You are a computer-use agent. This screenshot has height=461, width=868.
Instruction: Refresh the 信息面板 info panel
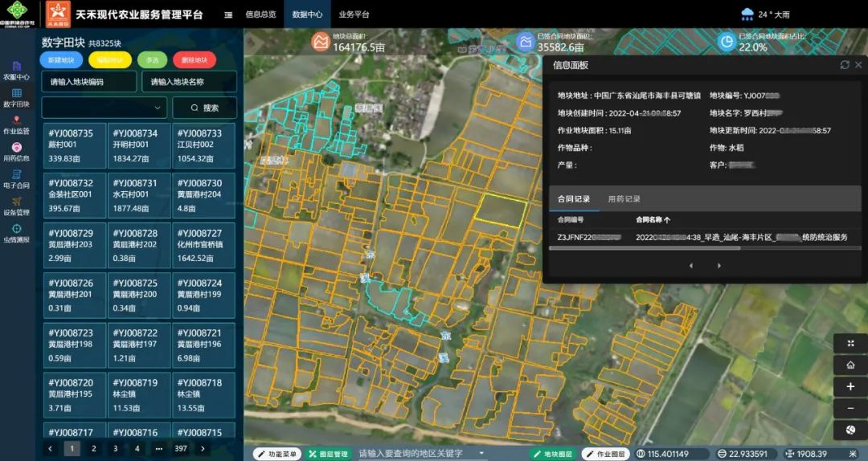point(844,65)
